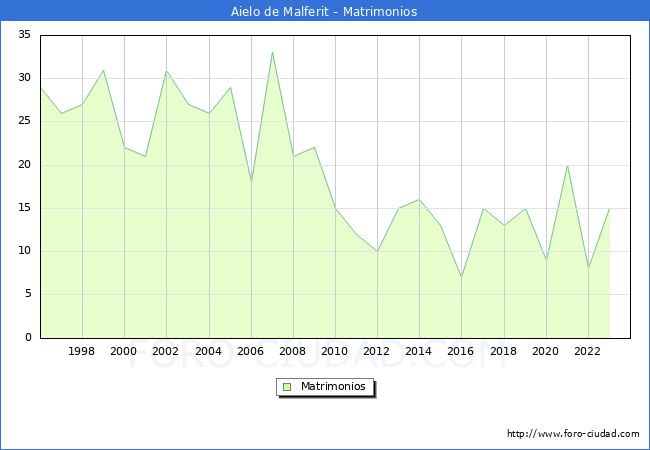This screenshot has width=650, height=450.
Task: Click the final 2023 data point on line
Action: click(609, 208)
